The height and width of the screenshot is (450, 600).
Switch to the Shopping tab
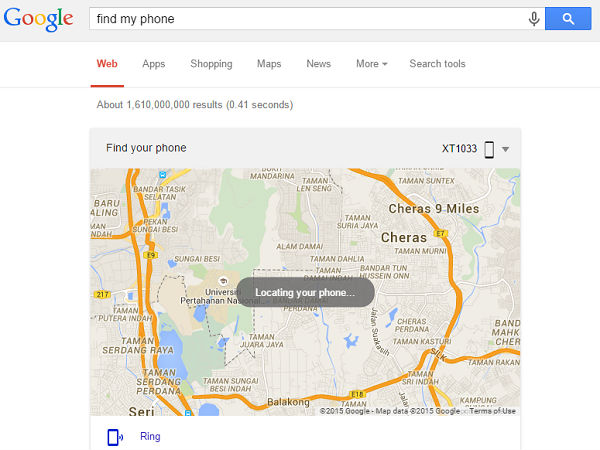tap(211, 64)
